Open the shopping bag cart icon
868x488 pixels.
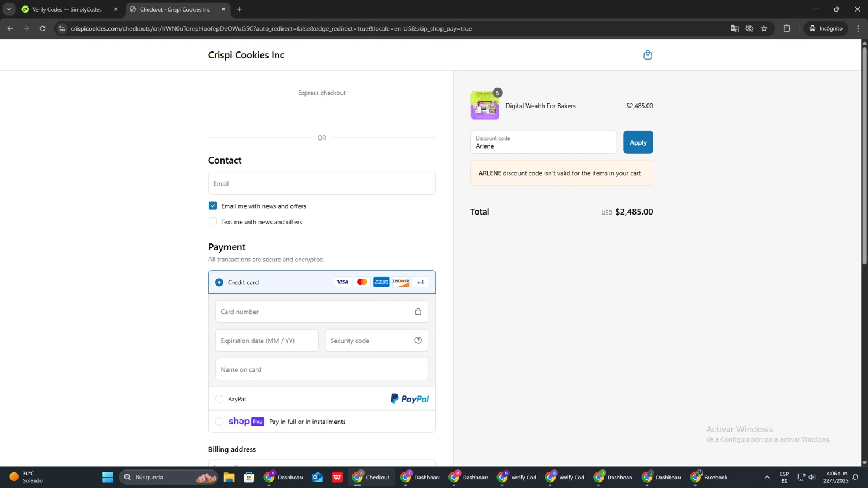[x=648, y=55]
